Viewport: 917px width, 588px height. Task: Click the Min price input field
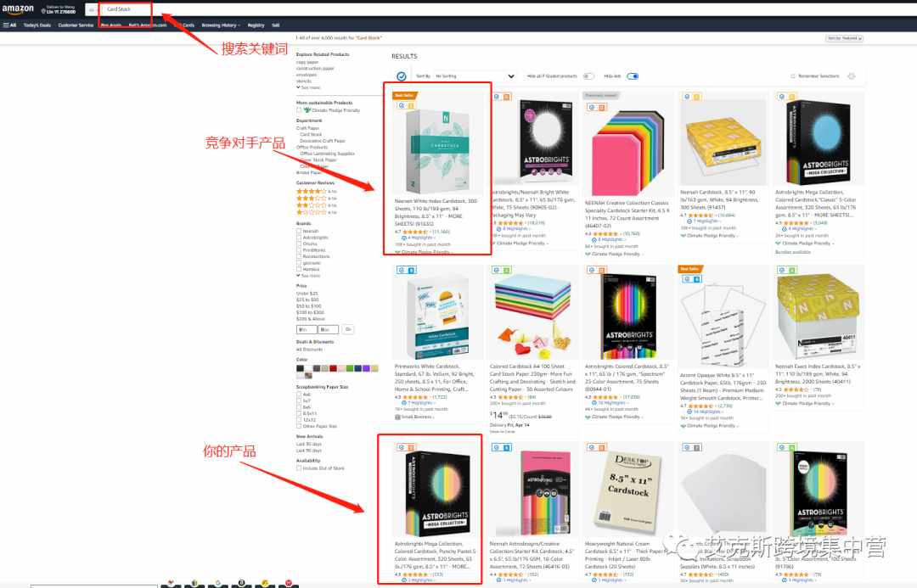[x=307, y=330]
